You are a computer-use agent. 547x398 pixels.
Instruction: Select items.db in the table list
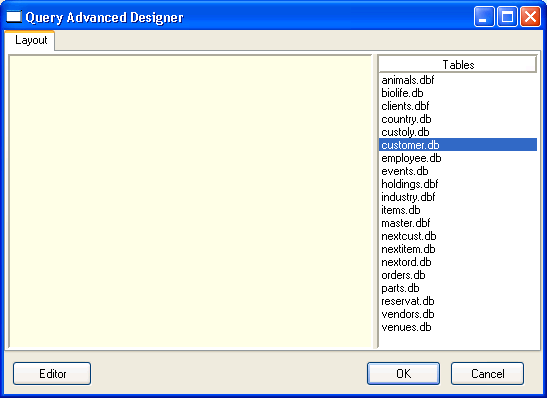click(x=458, y=210)
